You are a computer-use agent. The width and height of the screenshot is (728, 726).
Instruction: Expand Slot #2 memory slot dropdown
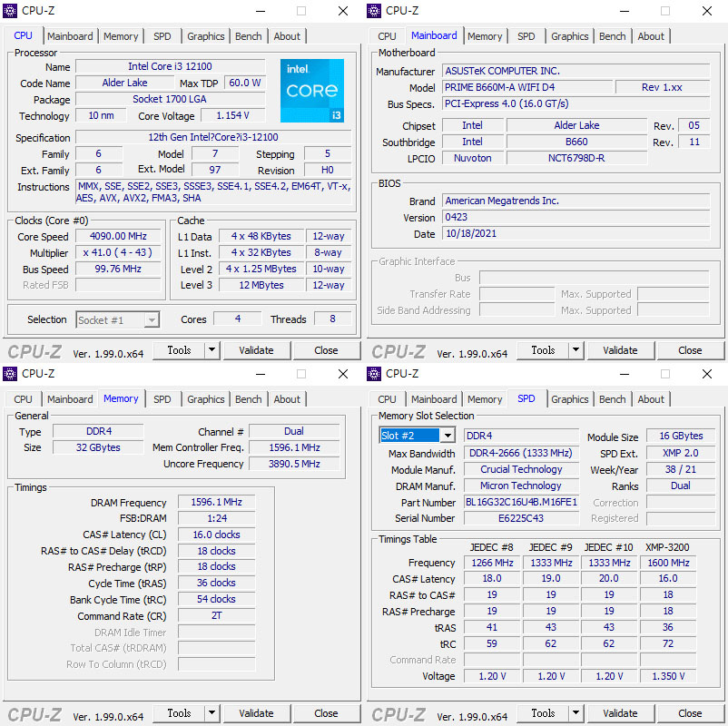click(x=448, y=436)
